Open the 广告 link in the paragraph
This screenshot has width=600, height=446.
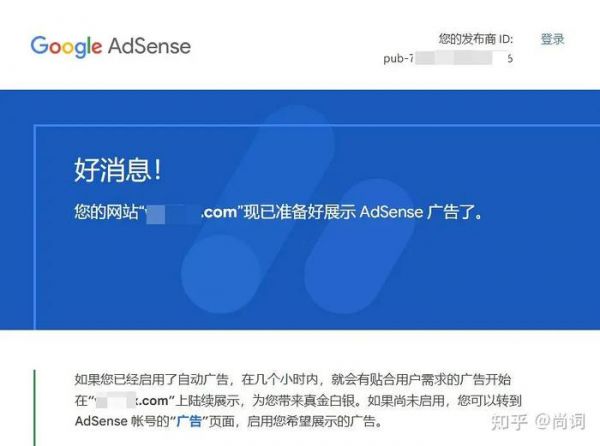click(189, 422)
